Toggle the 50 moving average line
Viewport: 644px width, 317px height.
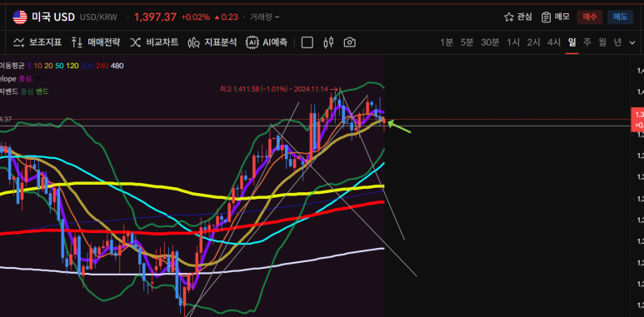click(x=59, y=66)
